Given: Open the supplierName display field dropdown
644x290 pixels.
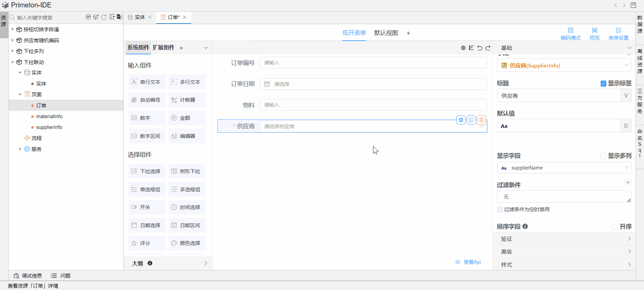Looking at the screenshot, I should [x=564, y=168].
